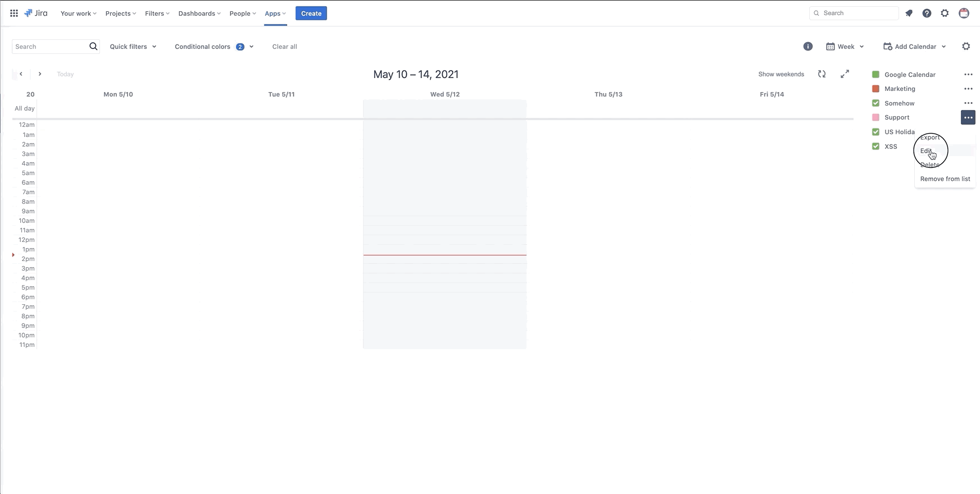980x494 pixels.
Task: Open the Jira help question mark icon
Action: pos(927,13)
